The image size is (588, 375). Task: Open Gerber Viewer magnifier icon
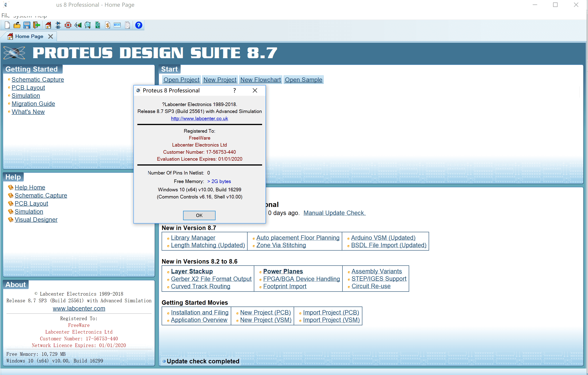click(88, 25)
